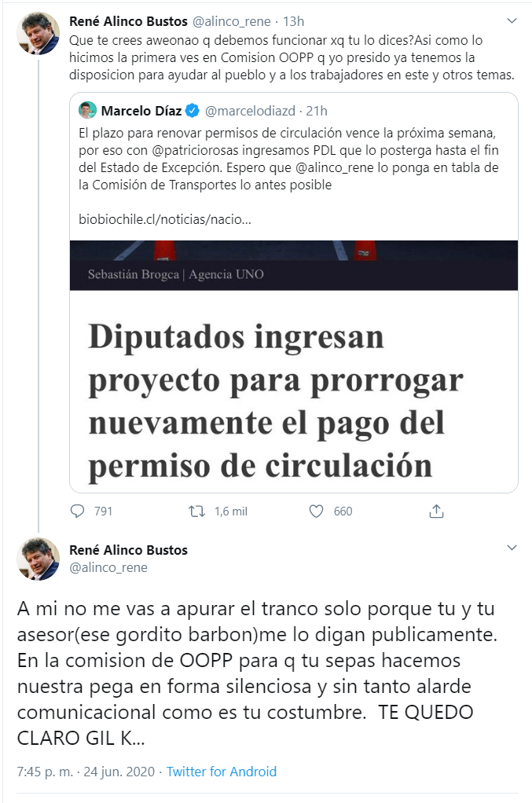
Task: Click the Twitter for Android link
Action: 221,772
